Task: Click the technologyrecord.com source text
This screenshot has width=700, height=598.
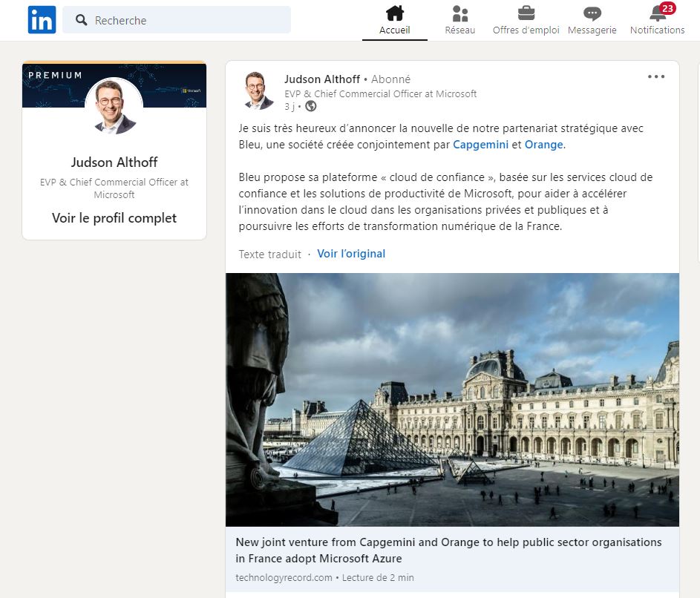Action: coord(284,577)
